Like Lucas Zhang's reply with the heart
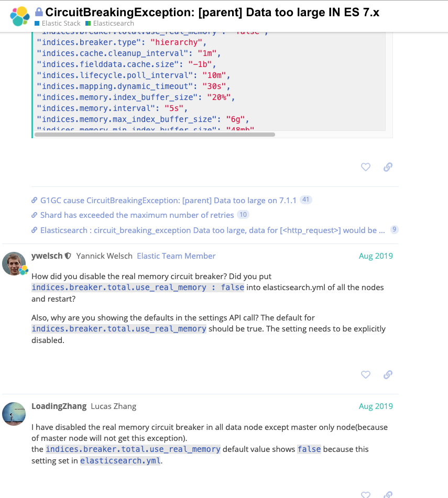 coord(366,494)
